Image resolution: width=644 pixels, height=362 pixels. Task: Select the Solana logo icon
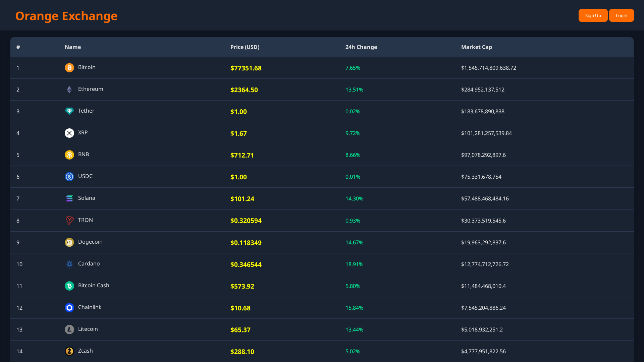click(x=69, y=198)
